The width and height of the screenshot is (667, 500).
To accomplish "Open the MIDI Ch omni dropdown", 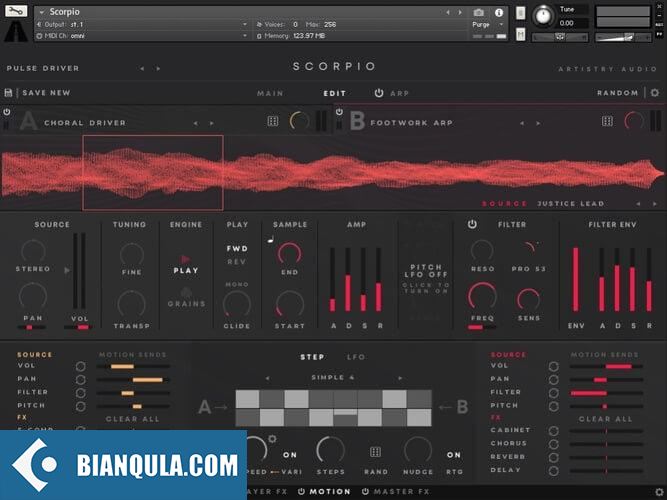I will [142, 36].
